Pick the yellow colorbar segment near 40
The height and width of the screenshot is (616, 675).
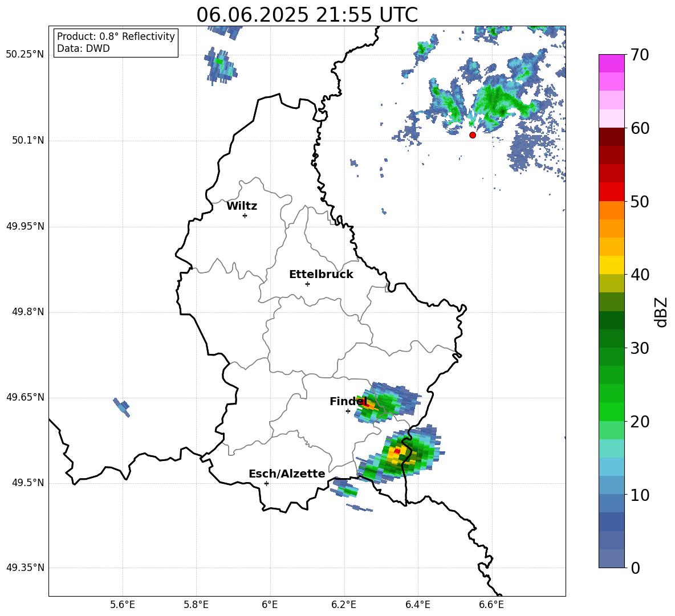tap(611, 265)
